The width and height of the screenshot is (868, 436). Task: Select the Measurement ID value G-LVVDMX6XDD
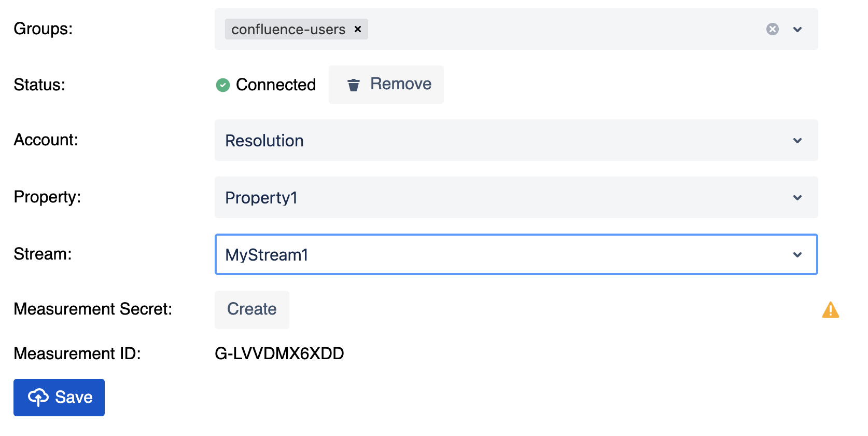pos(279,353)
